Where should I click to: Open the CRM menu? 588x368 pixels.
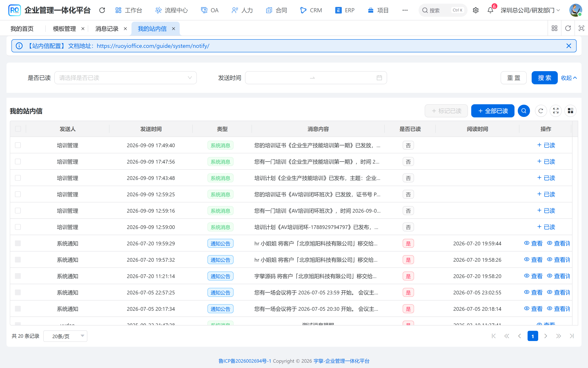311,10
